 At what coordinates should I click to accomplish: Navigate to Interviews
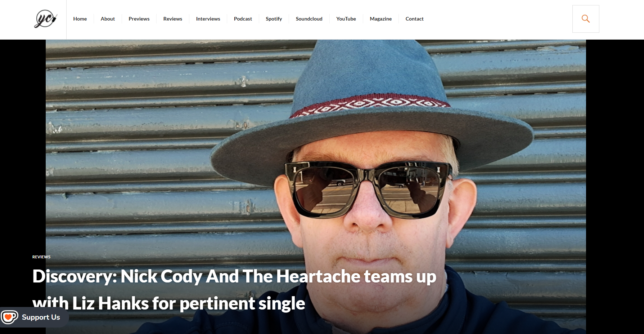click(x=208, y=19)
